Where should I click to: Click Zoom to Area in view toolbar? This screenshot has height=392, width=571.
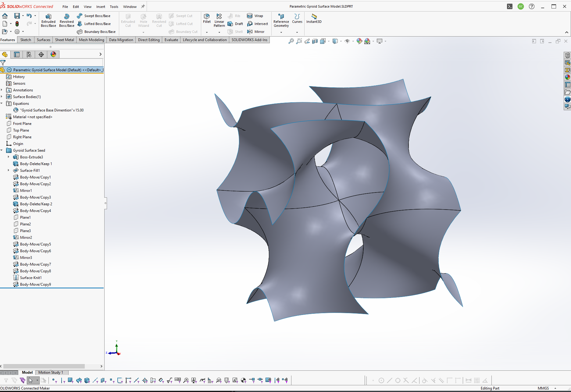point(299,41)
